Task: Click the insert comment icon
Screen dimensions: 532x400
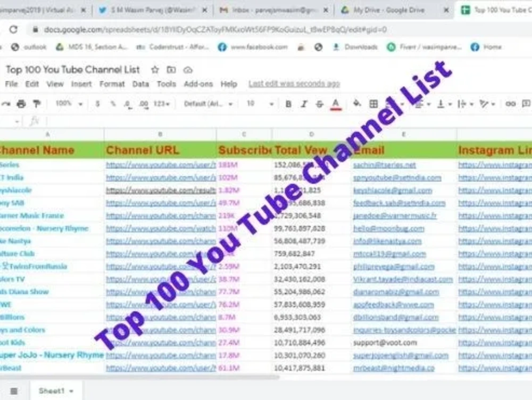Action: 526,104
